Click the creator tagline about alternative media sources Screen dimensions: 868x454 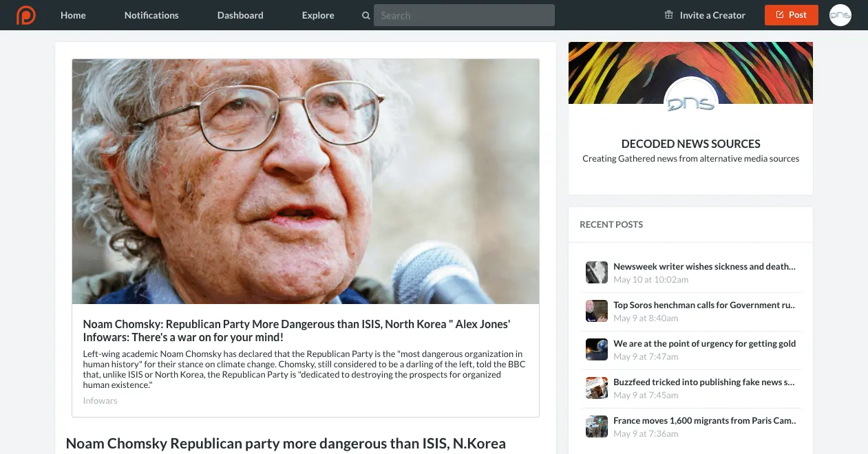(x=691, y=159)
